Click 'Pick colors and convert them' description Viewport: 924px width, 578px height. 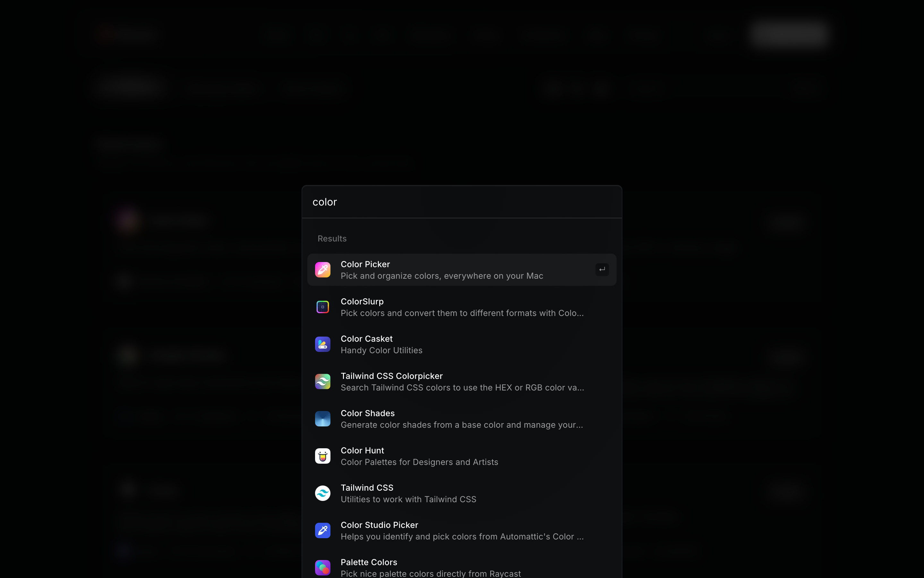(x=462, y=313)
